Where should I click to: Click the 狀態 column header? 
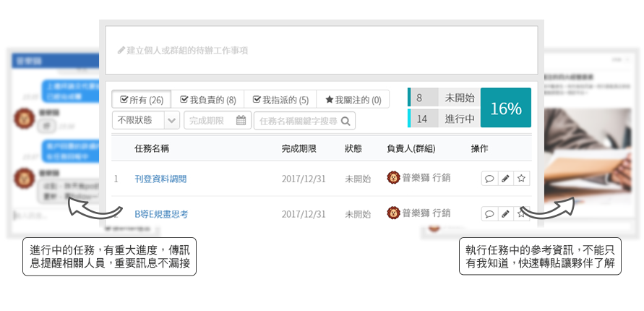(x=353, y=149)
